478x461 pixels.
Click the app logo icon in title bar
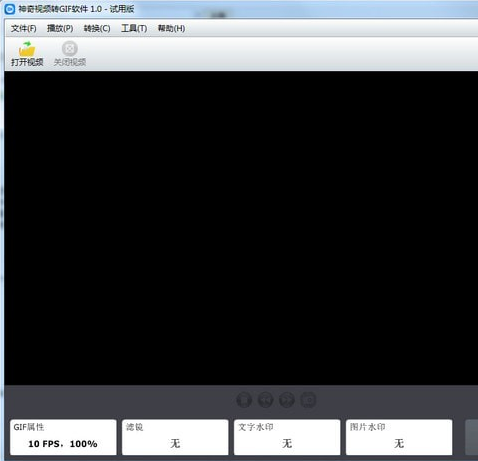coord(10,9)
